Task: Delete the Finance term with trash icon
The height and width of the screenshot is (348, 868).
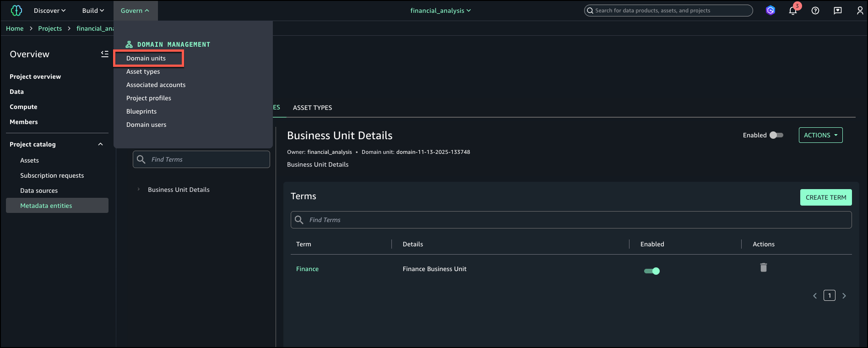Action: coord(764,268)
